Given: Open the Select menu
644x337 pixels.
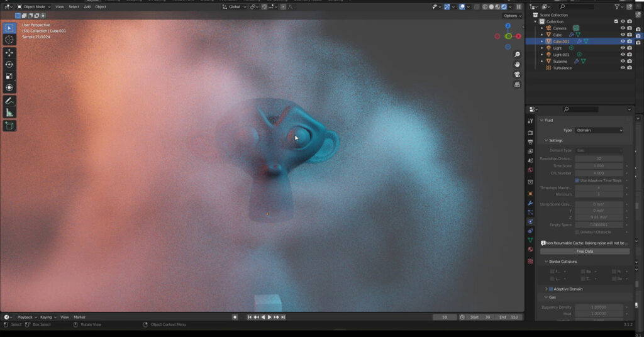Looking at the screenshot, I should (74, 7).
